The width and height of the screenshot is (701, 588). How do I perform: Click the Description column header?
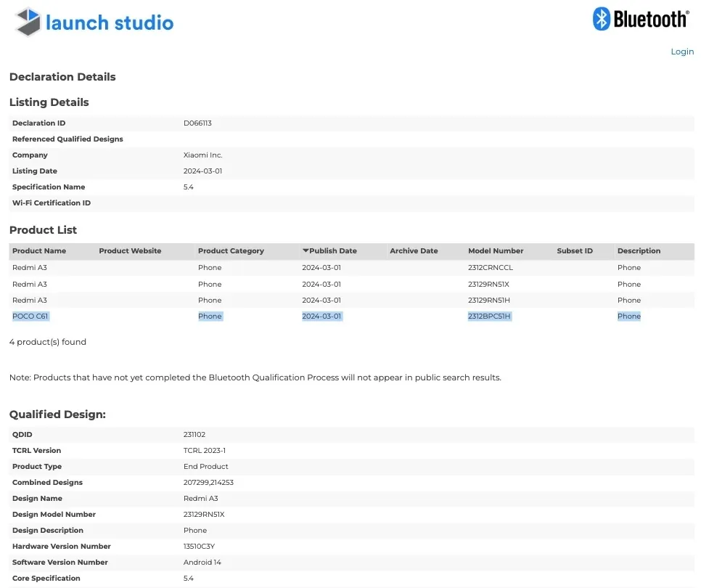tap(639, 251)
